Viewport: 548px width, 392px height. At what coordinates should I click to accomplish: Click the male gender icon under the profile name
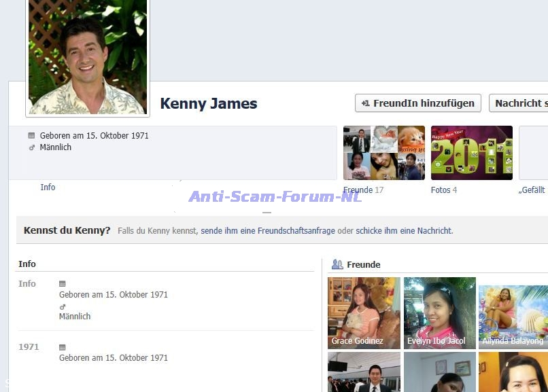click(x=32, y=147)
